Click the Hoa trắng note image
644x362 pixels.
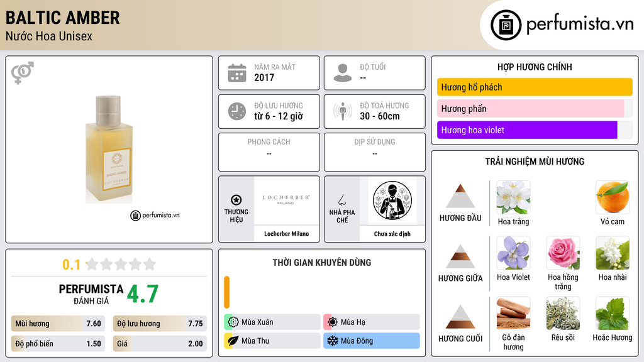tap(513, 197)
